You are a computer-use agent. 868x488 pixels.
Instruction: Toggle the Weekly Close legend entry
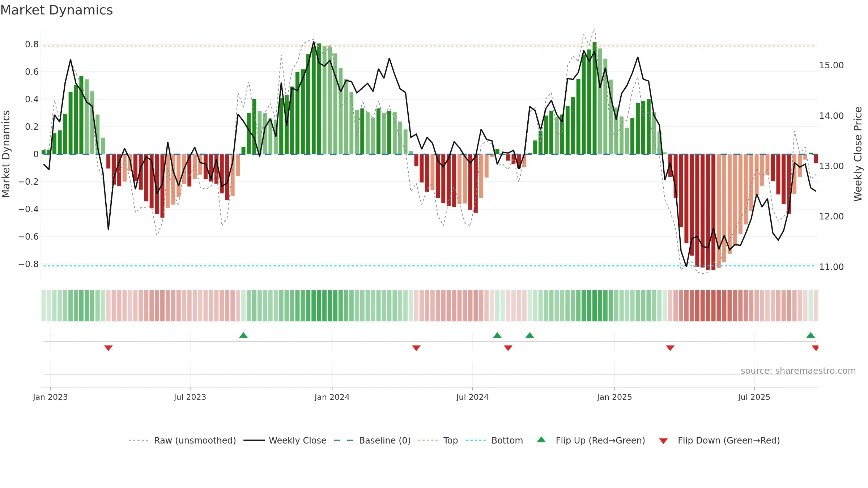click(x=285, y=440)
